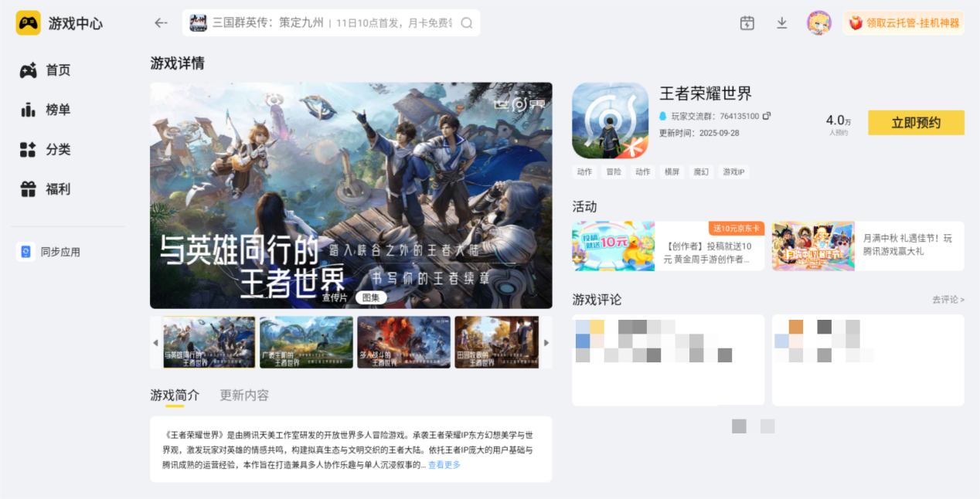
Task: Switch the trailer view to 图集 gallery
Action: [x=371, y=298]
